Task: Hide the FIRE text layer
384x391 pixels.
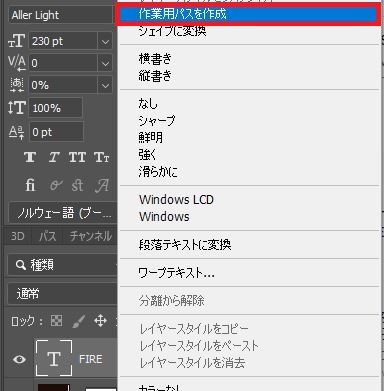Action: [19, 359]
